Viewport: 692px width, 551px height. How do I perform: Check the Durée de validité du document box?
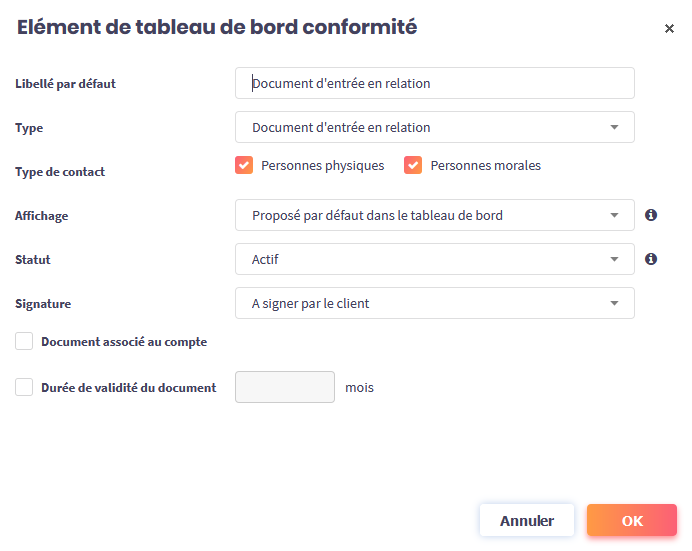pos(25,387)
